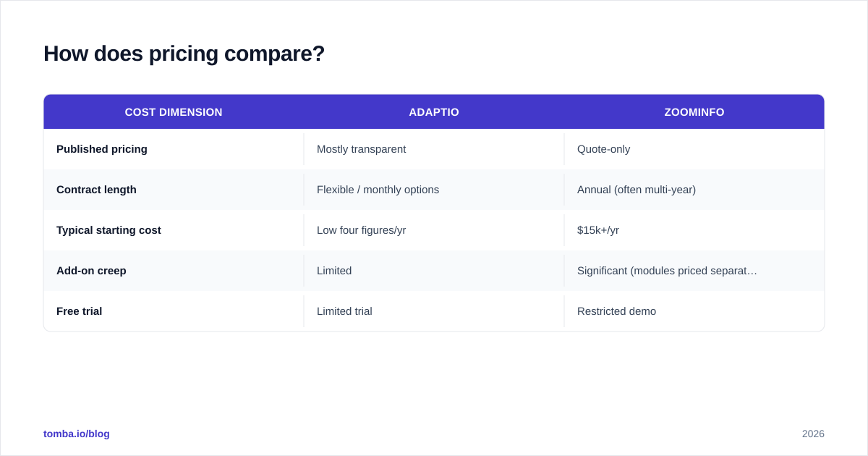The height and width of the screenshot is (456, 868).
Task: Click the 'Mostly transparent' cell
Action: click(x=362, y=149)
